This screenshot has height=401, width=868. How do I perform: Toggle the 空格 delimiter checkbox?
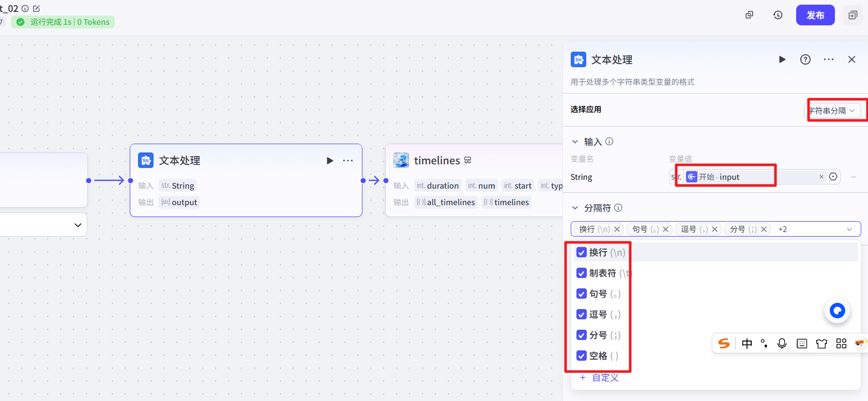point(582,356)
